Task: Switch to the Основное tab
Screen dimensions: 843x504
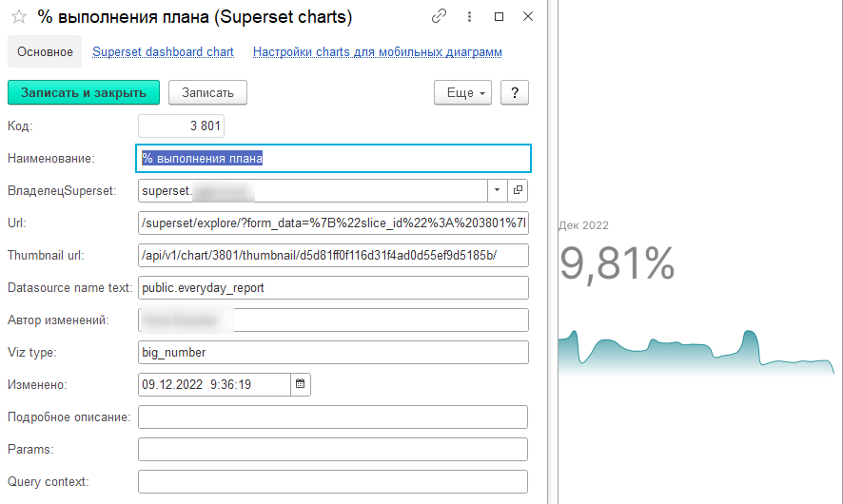Action: coord(45,51)
